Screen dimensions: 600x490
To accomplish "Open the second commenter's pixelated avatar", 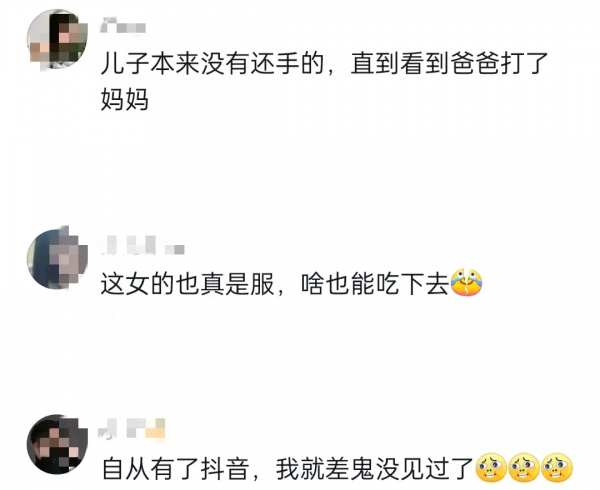I will [x=57, y=257].
